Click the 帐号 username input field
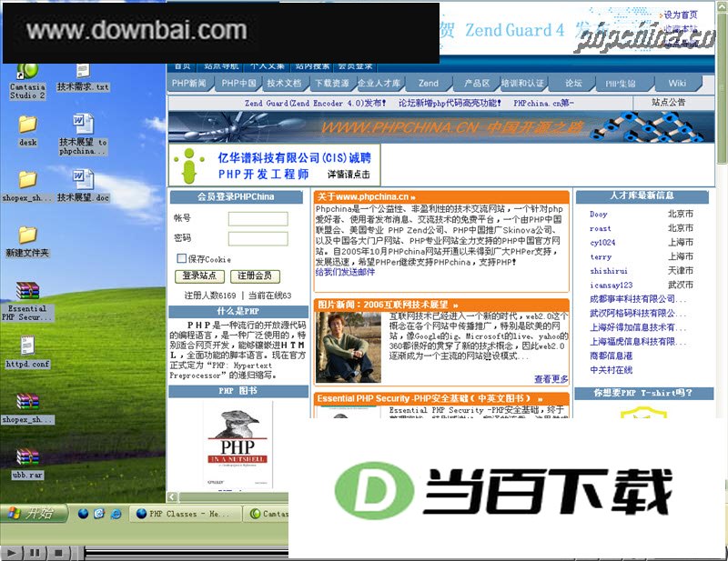The image size is (728, 561). point(258,219)
